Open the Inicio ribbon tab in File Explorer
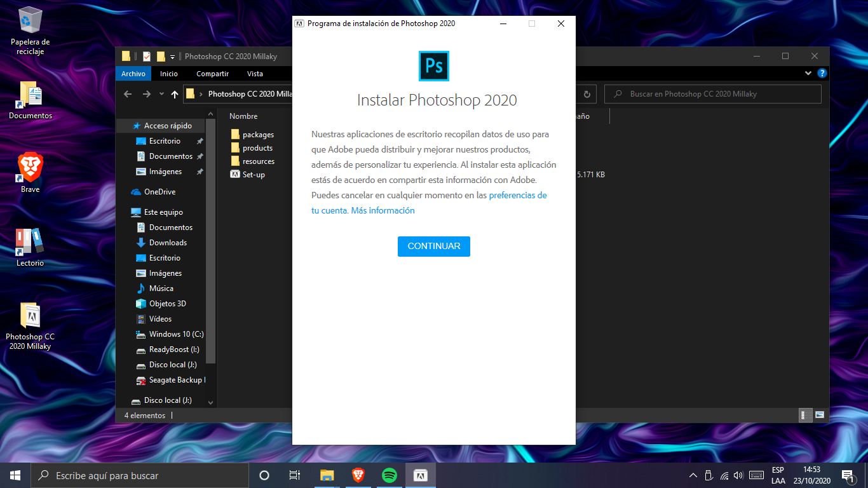 coord(169,74)
